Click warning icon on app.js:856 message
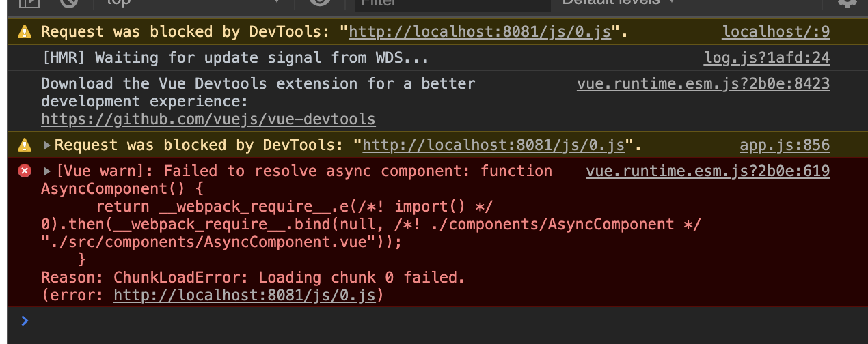The width and height of the screenshot is (868, 344). (x=25, y=145)
